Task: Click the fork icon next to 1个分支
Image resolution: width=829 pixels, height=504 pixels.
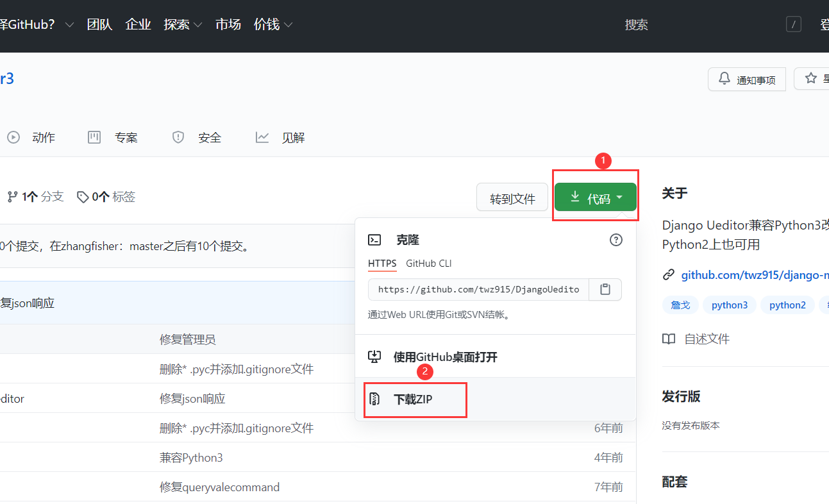Action: pyautogui.click(x=12, y=196)
